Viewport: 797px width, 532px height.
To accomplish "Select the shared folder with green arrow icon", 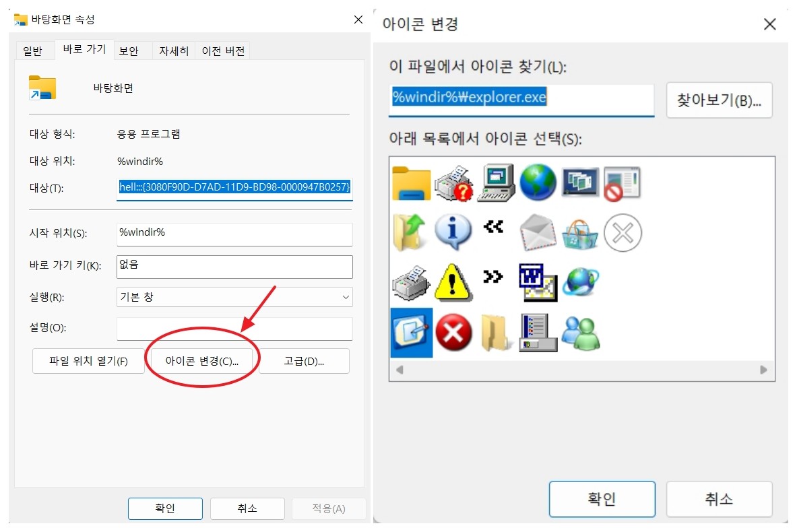I will [x=410, y=232].
